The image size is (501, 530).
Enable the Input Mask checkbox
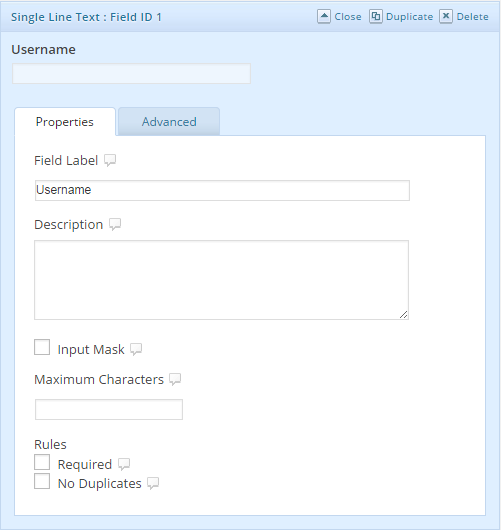click(x=42, y=347)
